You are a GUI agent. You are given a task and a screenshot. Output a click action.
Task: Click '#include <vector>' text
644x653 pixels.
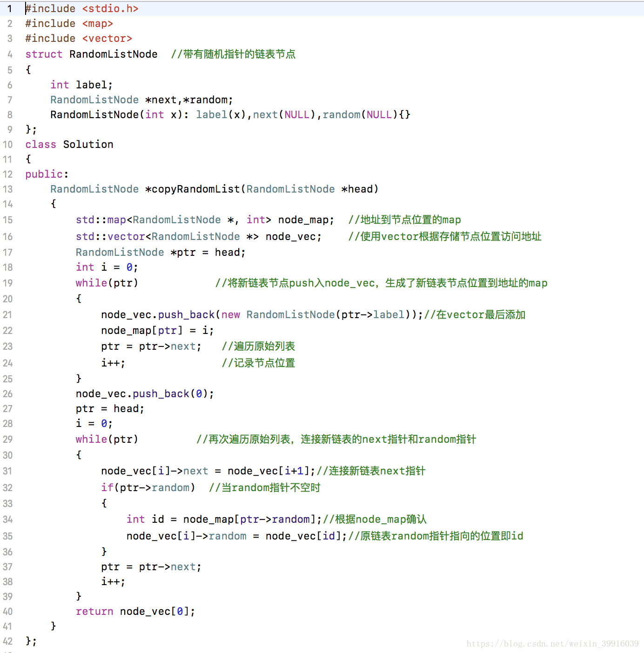click(79, 39)
